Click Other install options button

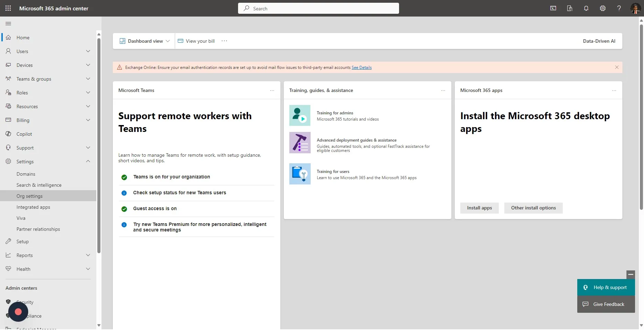(x=533, y=208)
